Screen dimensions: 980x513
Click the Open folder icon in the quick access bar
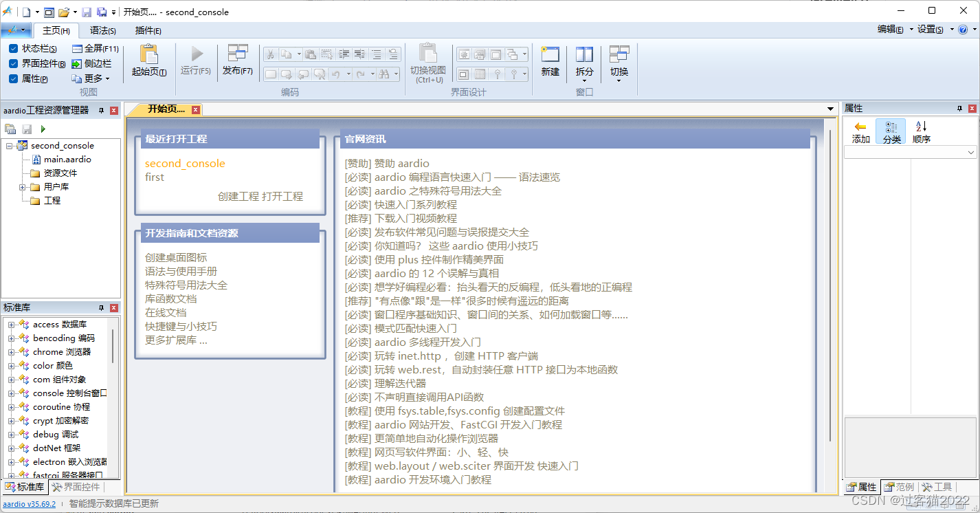[x=64, y=12]
